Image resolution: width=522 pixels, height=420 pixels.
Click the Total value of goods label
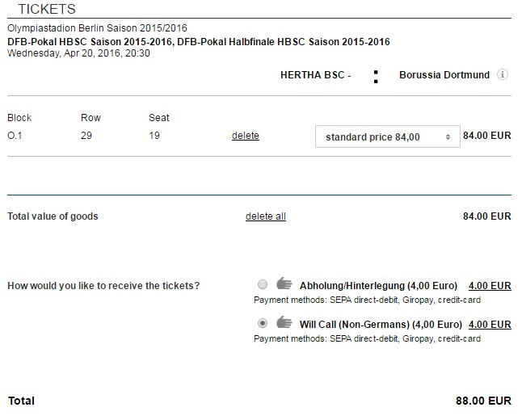click(x=53, y=216)
